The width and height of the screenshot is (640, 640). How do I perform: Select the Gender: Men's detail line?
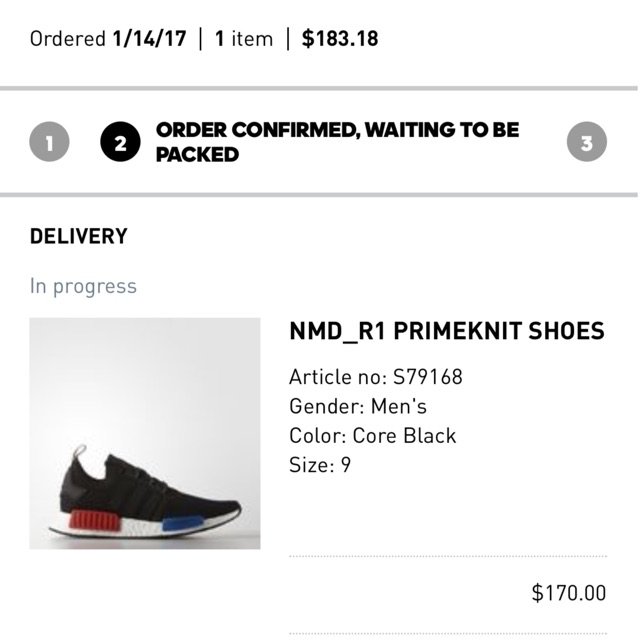point(357,406)
